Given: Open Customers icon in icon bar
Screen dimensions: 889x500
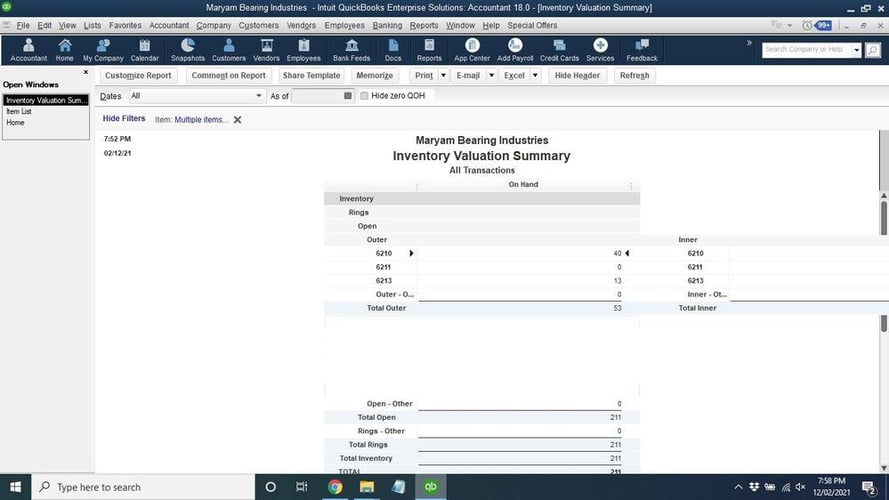Looking at the screenshot, I should pos(228,50).
